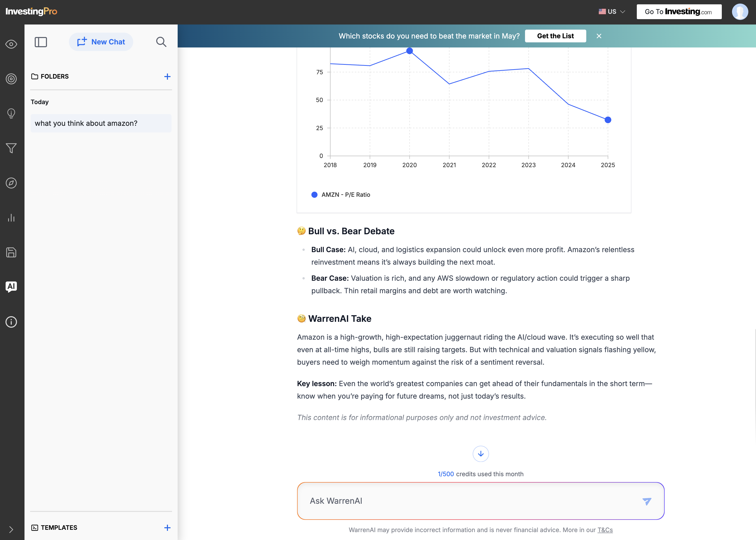
Task: Open the funnel screener icon in sidebar
Action: click(x=11, y=148)
